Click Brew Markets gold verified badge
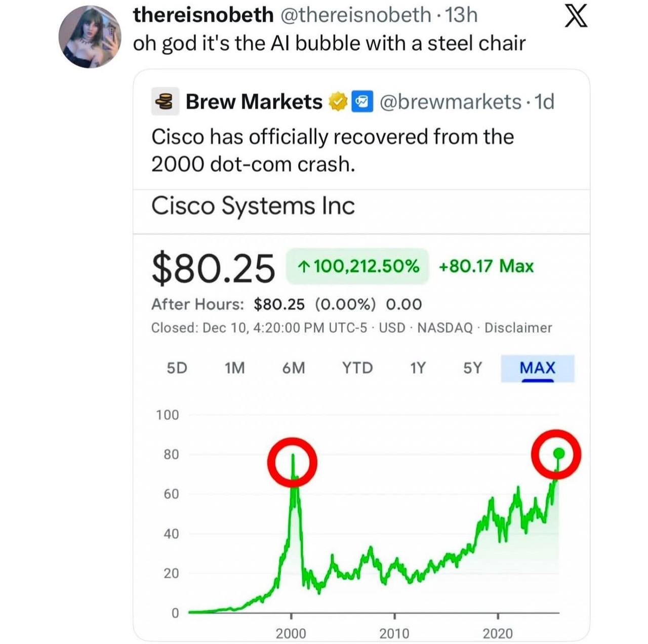Viewport: 648px width, 644px height. 337,102
